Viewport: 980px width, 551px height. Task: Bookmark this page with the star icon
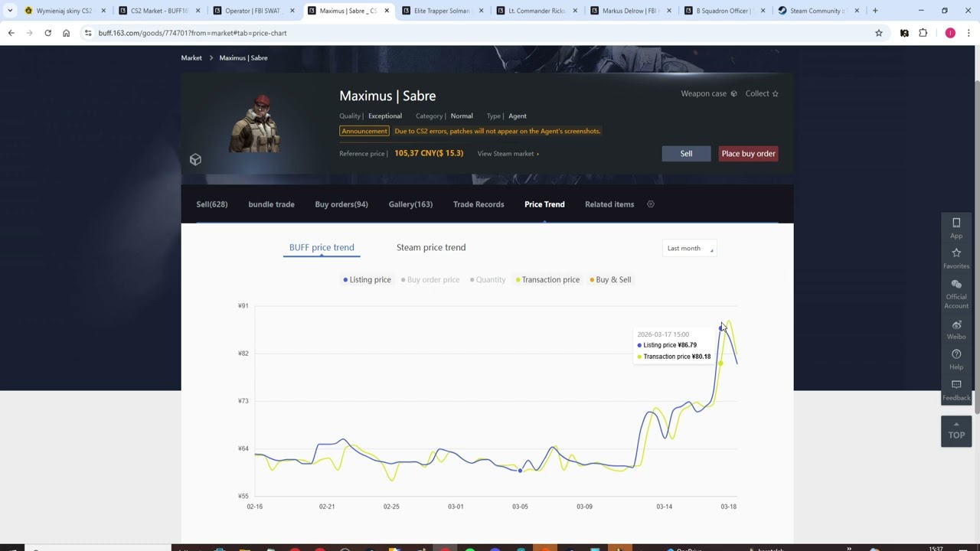(879, 33)
